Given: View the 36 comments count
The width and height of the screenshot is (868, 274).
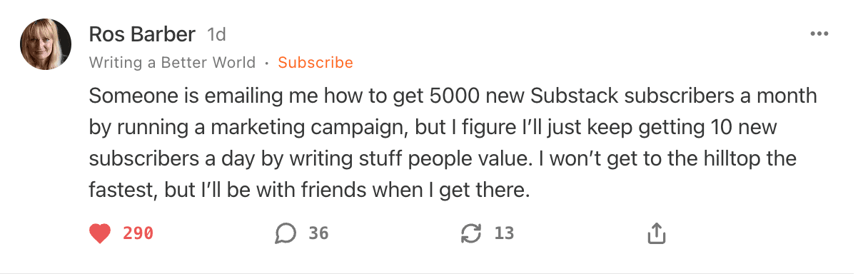Looking at the screenshot, I should (x=318, y=233).
